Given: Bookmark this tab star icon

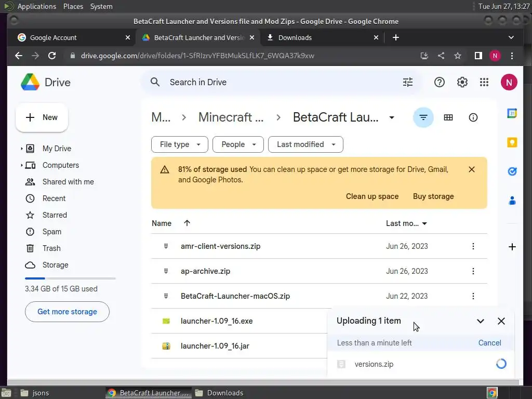Looking at the screenshot, I should pyautogui.click(x=457, y=56).
